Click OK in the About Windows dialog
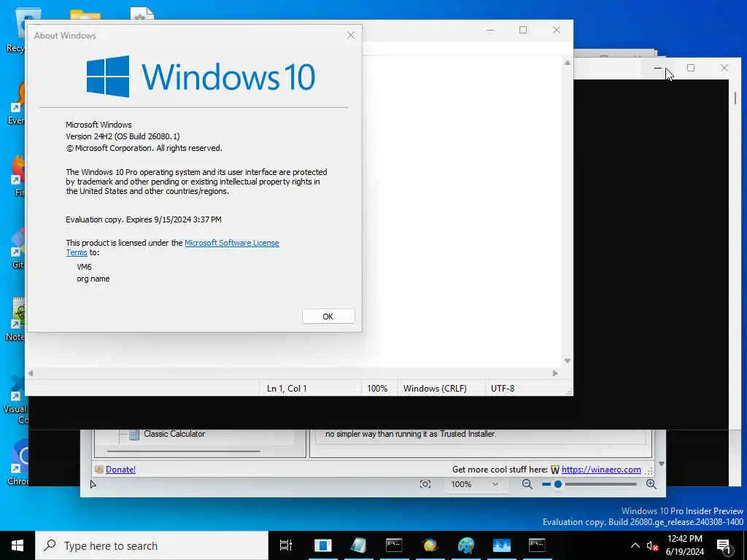 [x=328, y=316]
